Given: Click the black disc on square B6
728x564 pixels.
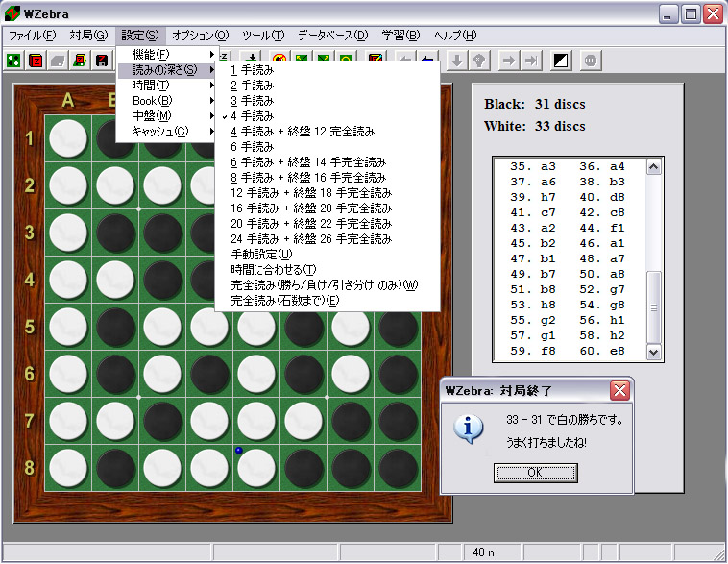Looking at the screenshot, I should 115,374.
